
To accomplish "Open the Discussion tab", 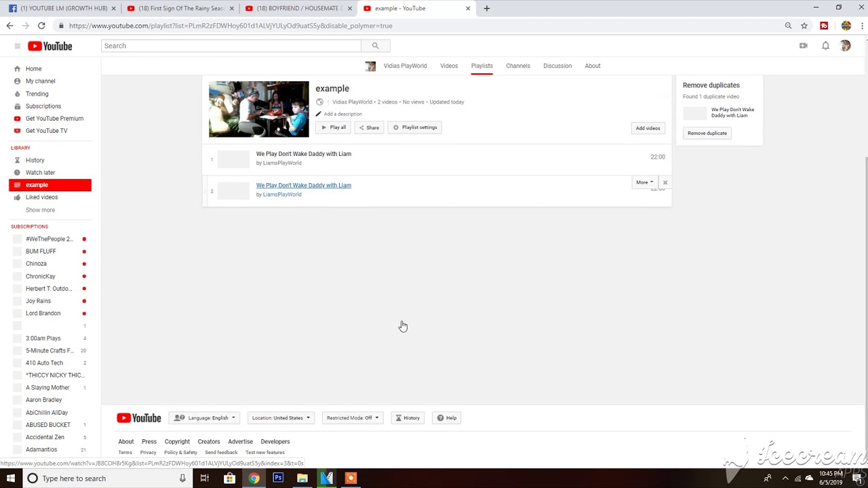I will click(x=557, y=66).
